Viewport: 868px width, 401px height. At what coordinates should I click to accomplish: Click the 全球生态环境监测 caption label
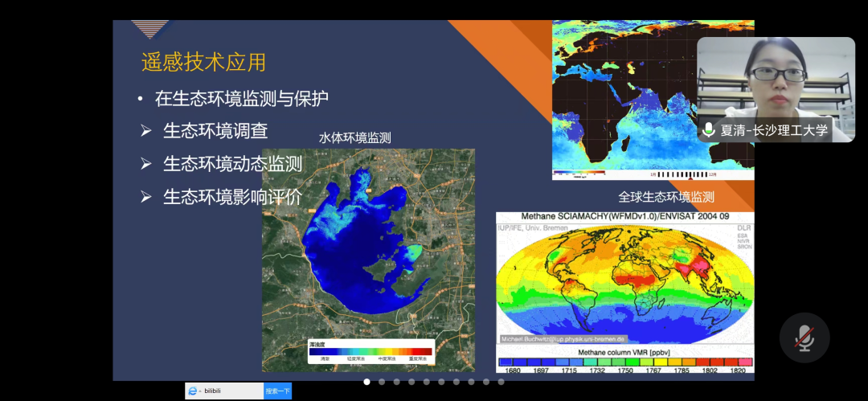pyautogui.click(x=665, y=197)
